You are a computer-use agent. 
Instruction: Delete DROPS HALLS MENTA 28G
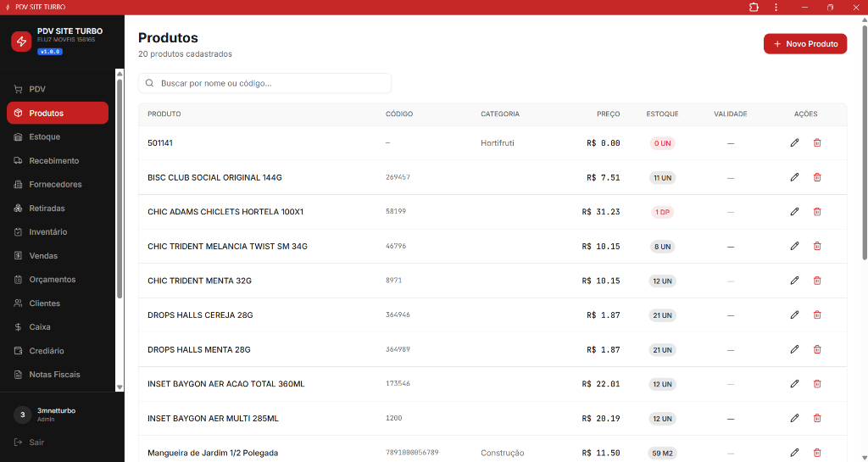pos(817,349)
